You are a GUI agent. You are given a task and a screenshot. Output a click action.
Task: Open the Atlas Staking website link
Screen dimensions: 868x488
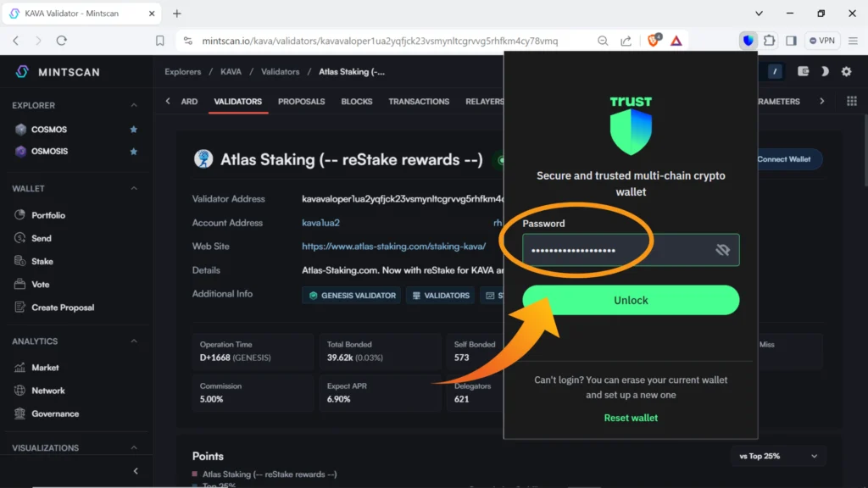(393, 247)
